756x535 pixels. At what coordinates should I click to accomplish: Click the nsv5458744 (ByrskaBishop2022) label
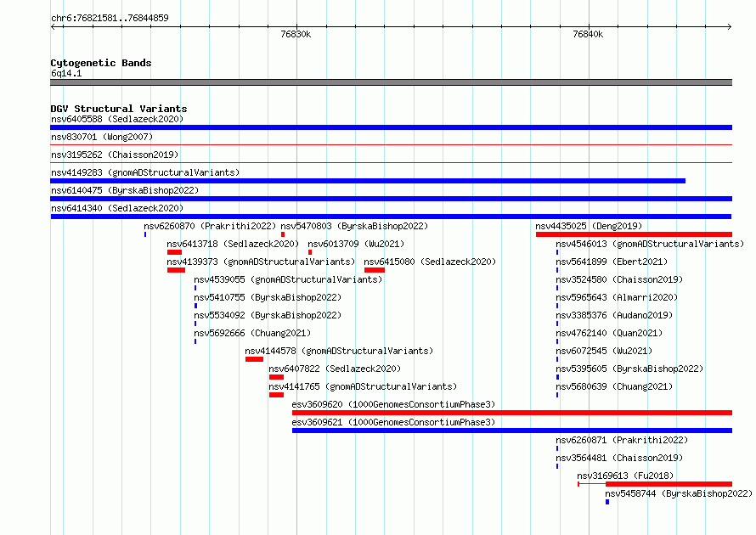(x=679, y=493)
